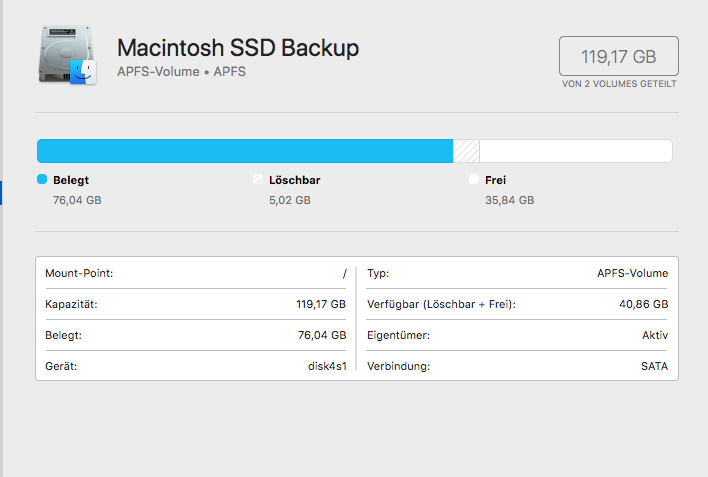The width and height of the screenshot is (708, 477).
Task: Click the 119,17 GB capacity box
Action: click(618, 55)
